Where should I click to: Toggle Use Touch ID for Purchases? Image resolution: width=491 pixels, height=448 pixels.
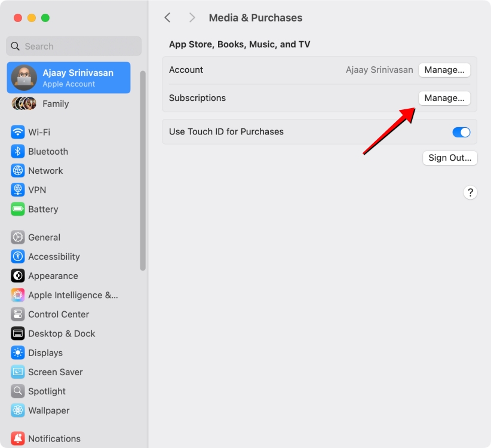pyautogui.click(x=461, y=132)
